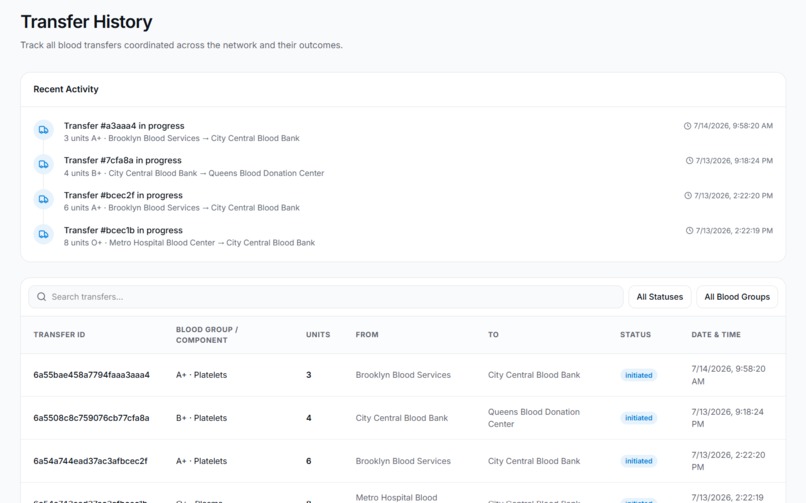Viewport: 806px width, 503px height.
Task: Click the Transfer ID column header
Action: click(59, 334)
